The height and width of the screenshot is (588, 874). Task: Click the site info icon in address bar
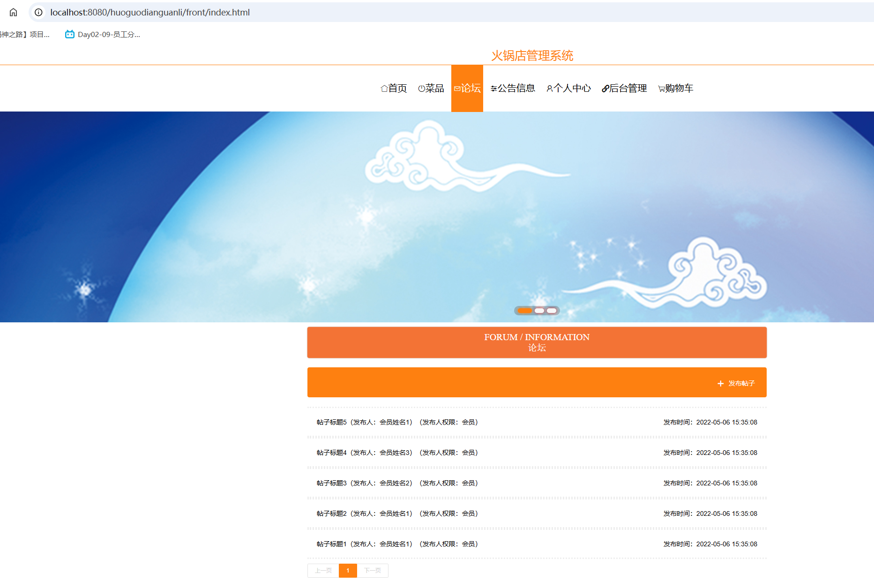38,13
